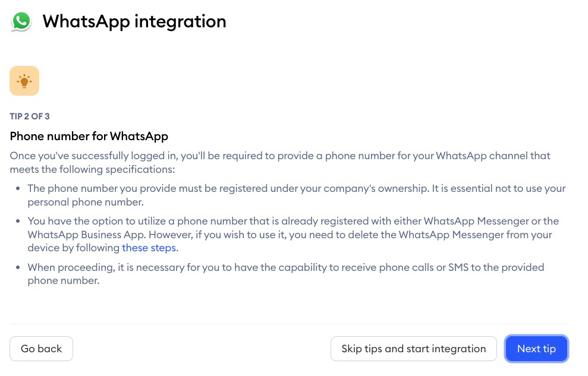Image resolution: width=588 pixels, height=376 pixels.
Task: Click the horizontal divider above the buttons
Action: (x=288, y=324)
